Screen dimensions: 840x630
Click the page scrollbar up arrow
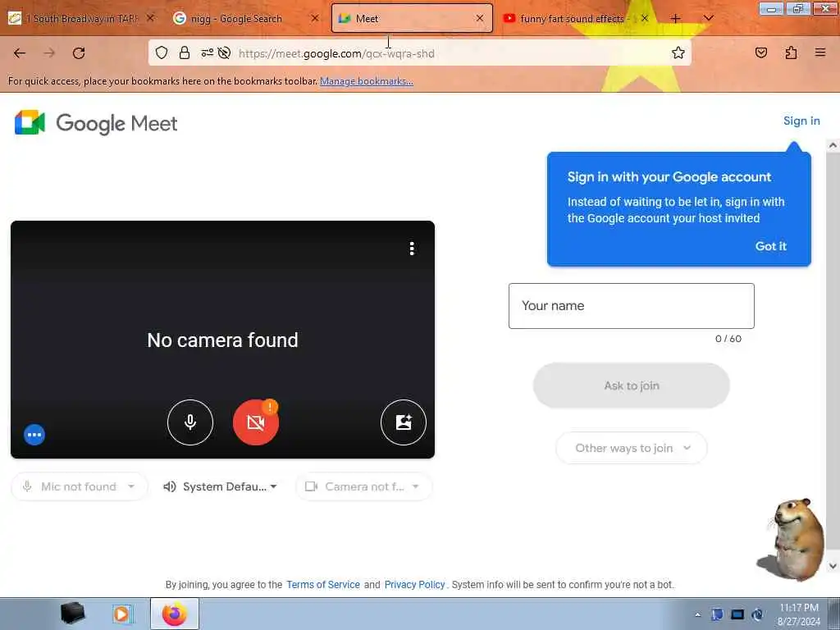(833, 144)
